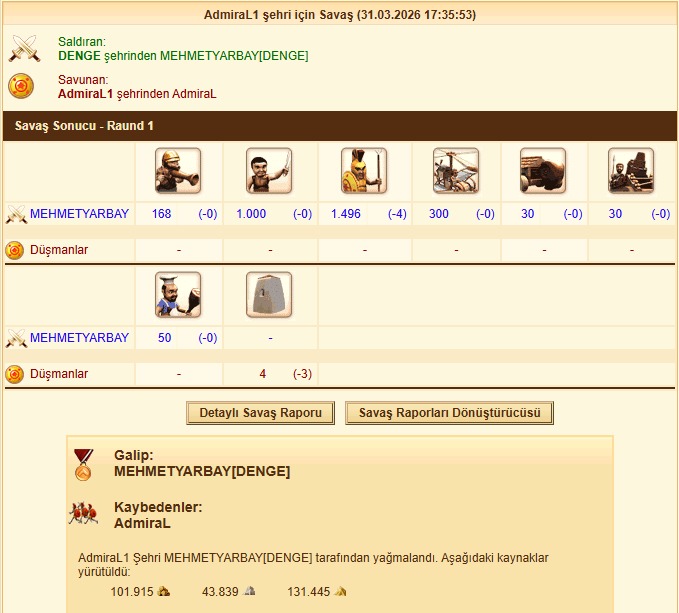The image size is (679, 613).
Task: Click MEHMETYARBAY[DENGE] attacker link
Action: coord(234,56)
